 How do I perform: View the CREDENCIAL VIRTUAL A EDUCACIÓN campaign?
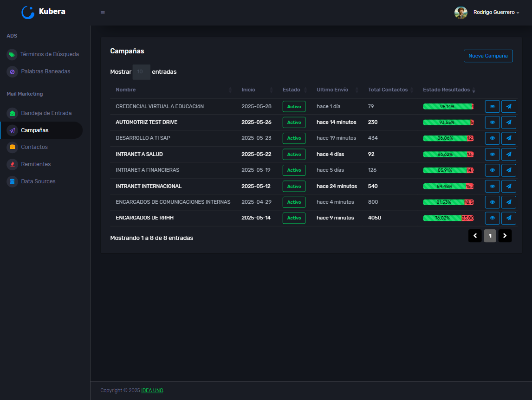[492, 107]
